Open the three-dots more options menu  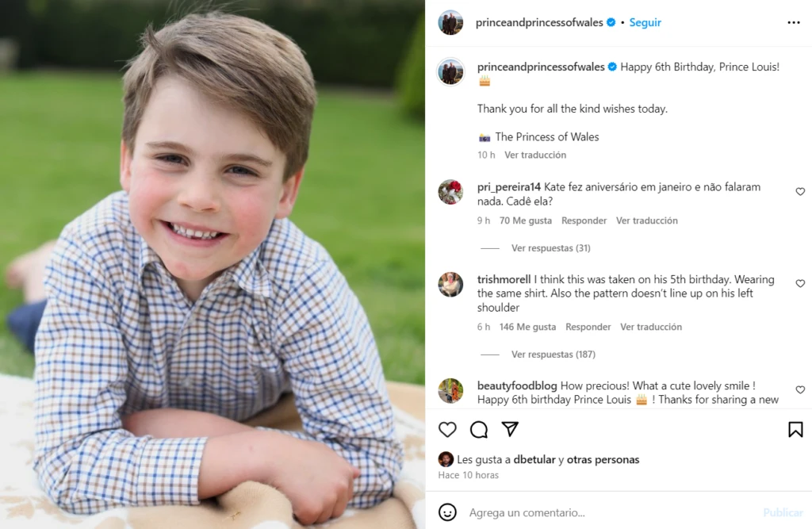(x=794, y=23)
